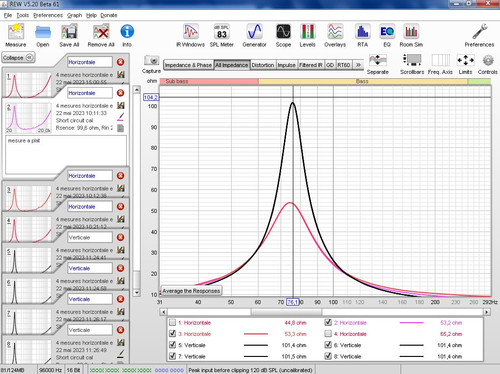Open the Scope tool
The image size is (500, 374).
coord(283,32)
